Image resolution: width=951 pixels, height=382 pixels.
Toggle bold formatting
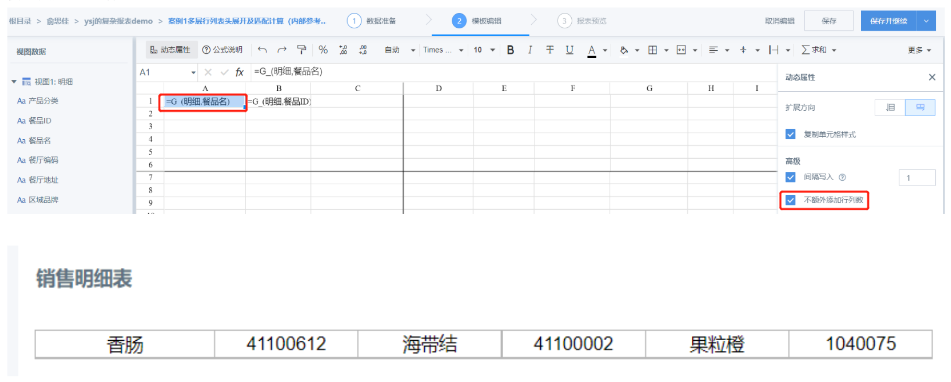point(510,50)
